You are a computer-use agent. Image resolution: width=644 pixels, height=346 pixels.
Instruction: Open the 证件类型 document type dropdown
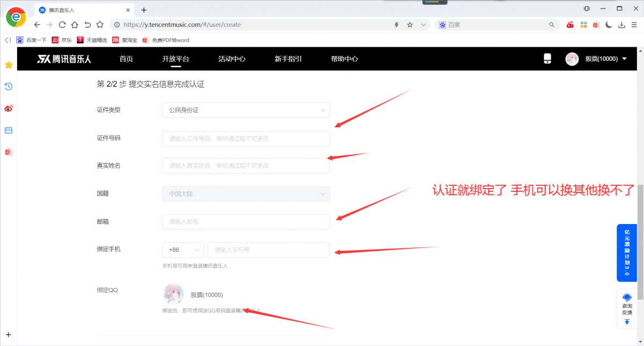point(246,110)
